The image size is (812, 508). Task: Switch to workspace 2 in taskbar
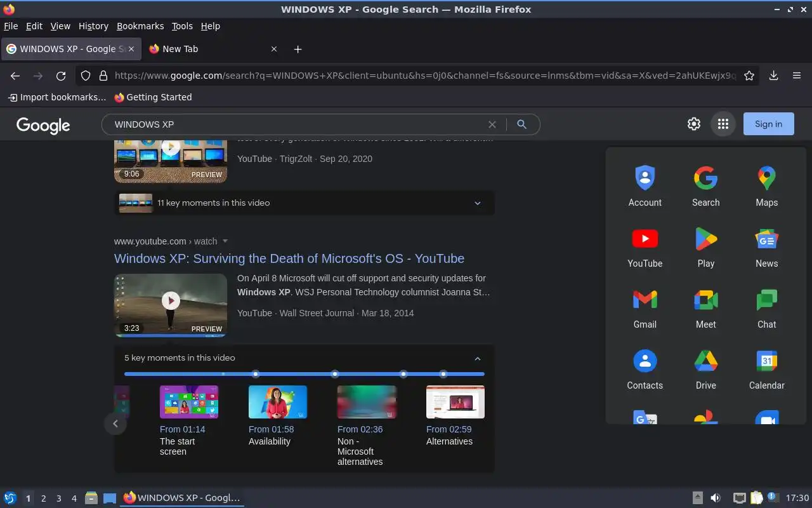tap(44, 498)
